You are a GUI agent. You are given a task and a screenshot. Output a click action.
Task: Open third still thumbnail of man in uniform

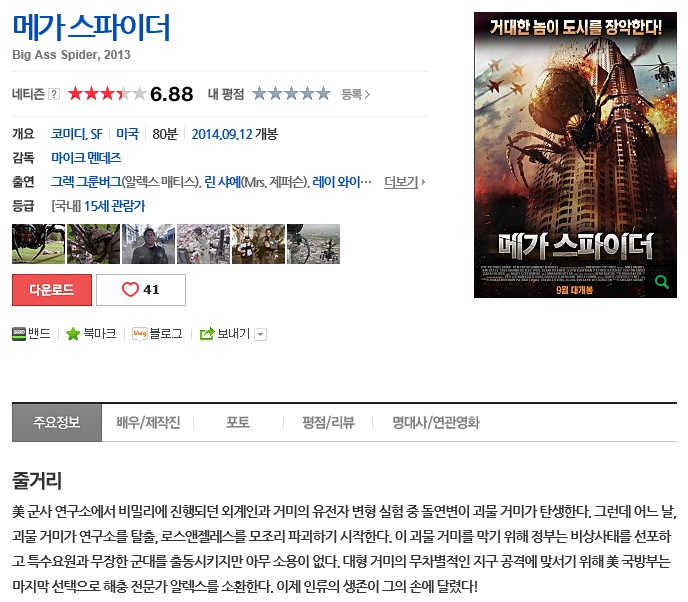point(148,244)
